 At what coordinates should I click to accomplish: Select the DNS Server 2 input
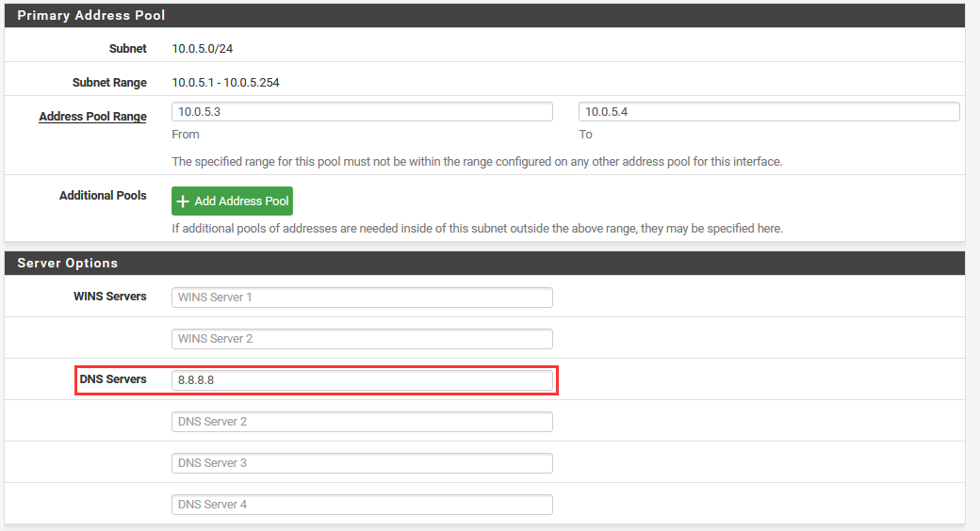(362, 422)
